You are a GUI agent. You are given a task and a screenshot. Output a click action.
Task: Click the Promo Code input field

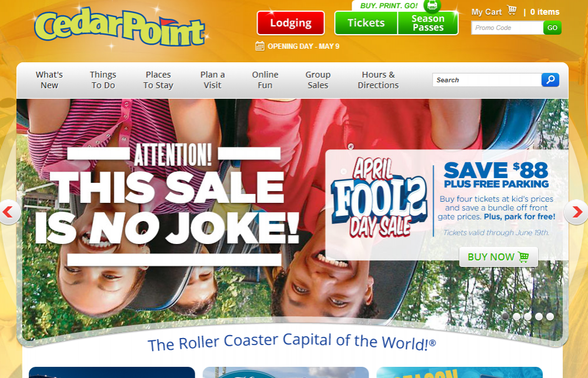click(x=507, y=28)
